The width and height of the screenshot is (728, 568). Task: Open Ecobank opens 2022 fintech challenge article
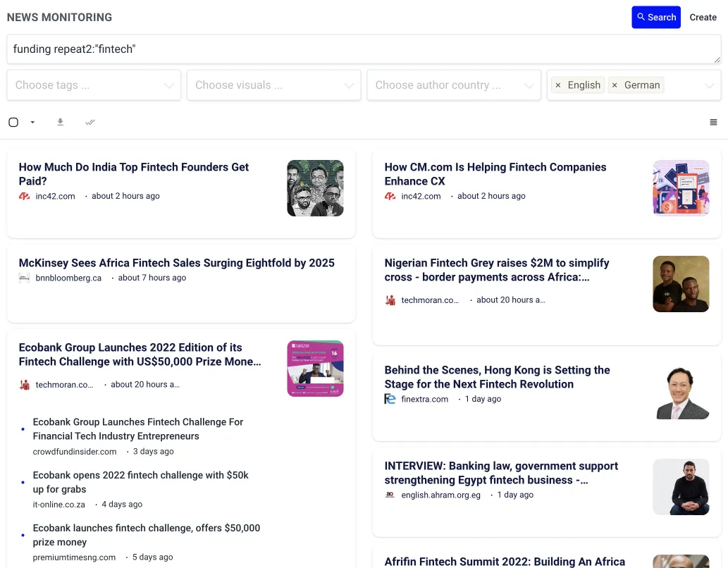click(x=141, y=482)
